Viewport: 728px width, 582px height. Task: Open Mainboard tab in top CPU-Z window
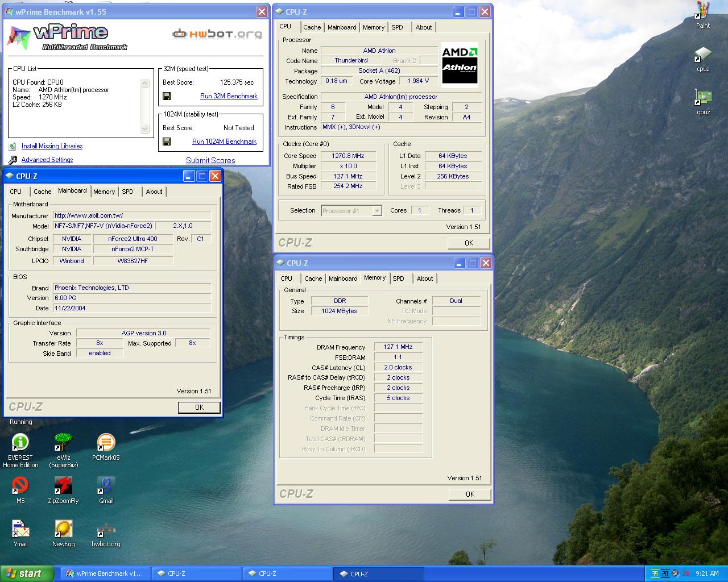pos(342,27)
